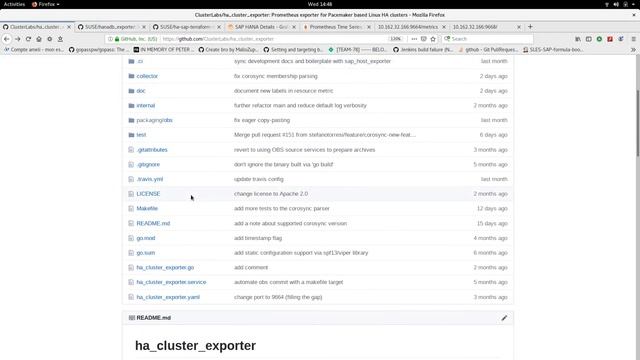
Task: Click the github.com address bar
Action: point(273,39)
